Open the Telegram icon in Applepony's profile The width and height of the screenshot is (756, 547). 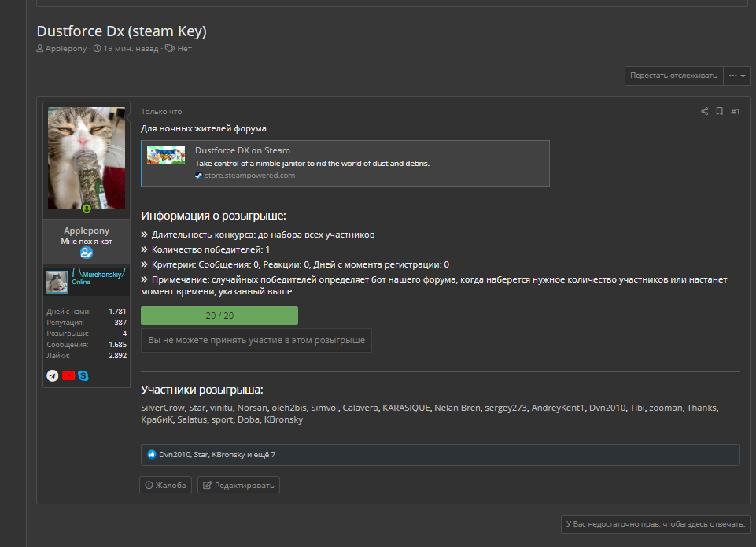[x=53, y=375]
